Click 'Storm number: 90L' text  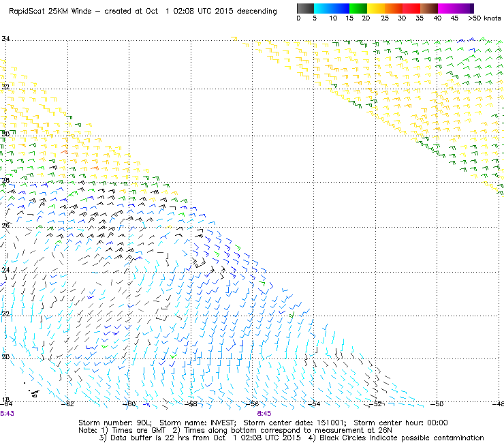115,423
